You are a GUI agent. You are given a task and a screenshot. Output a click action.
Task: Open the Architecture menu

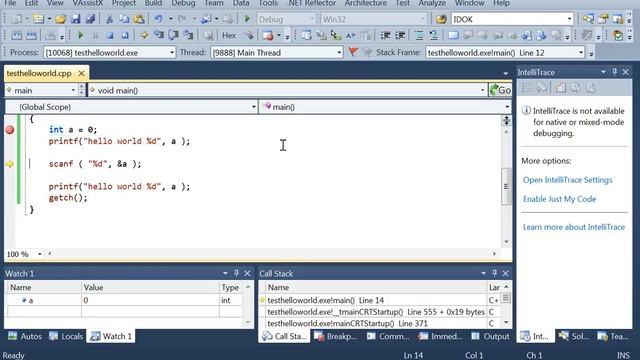coord(365,3)
